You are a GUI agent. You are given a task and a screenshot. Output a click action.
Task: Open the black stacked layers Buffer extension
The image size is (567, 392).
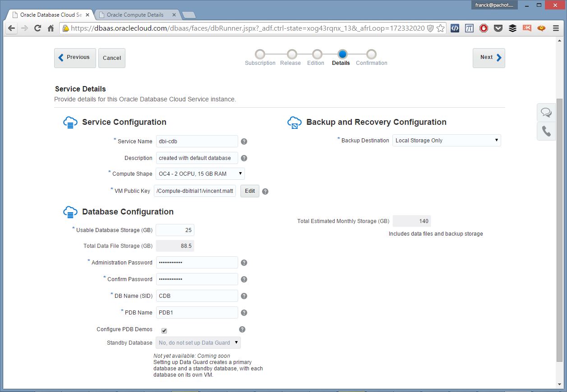coord(512,28)
